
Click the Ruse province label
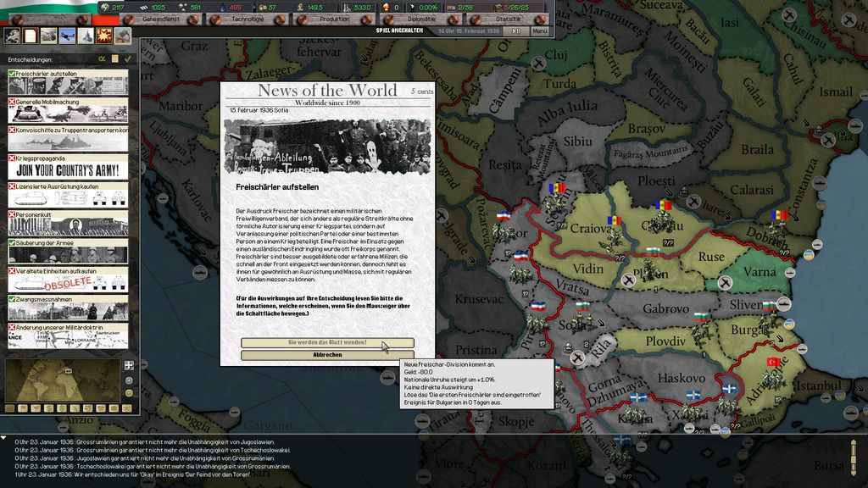pos(711,257)
